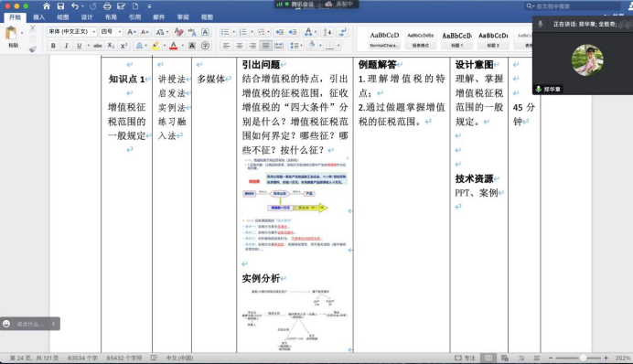633x364 pixels.
Task: Undo the last action
Action: pos(75,6)
